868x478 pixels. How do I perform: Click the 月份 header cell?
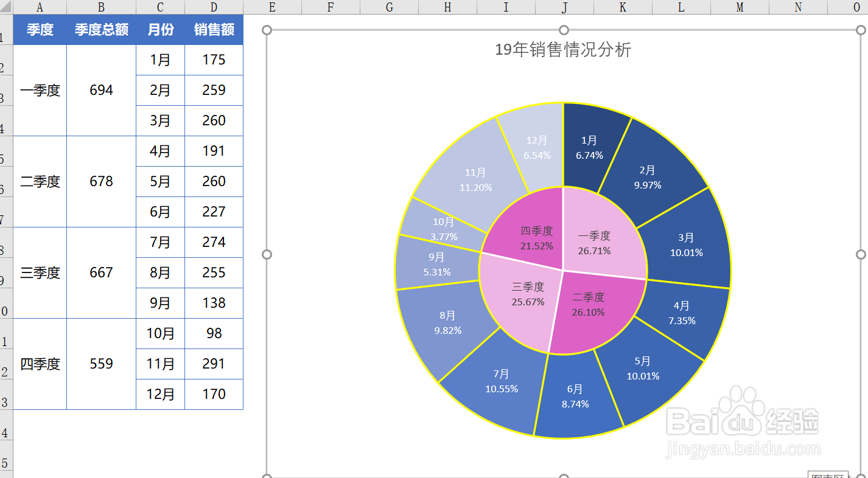click(x=161, y=30)
